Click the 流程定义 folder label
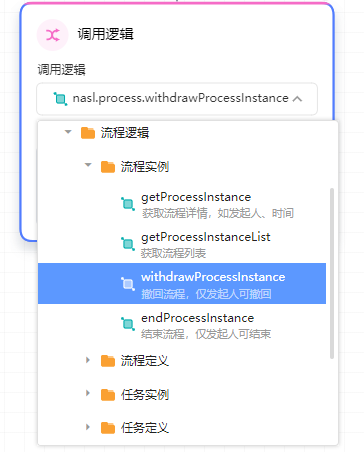Screen dimensions: 364x452 pyautogui.click(x=145, y=361)
